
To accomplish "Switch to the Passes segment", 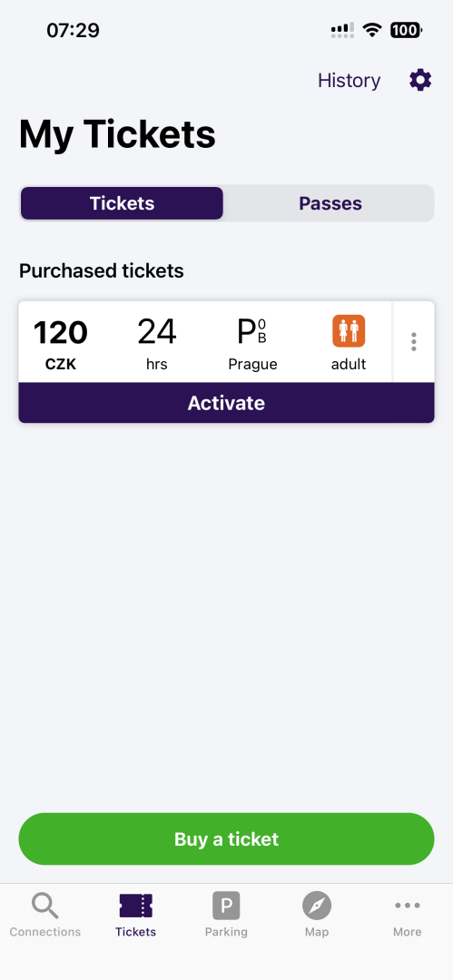I will coord(330,203).
